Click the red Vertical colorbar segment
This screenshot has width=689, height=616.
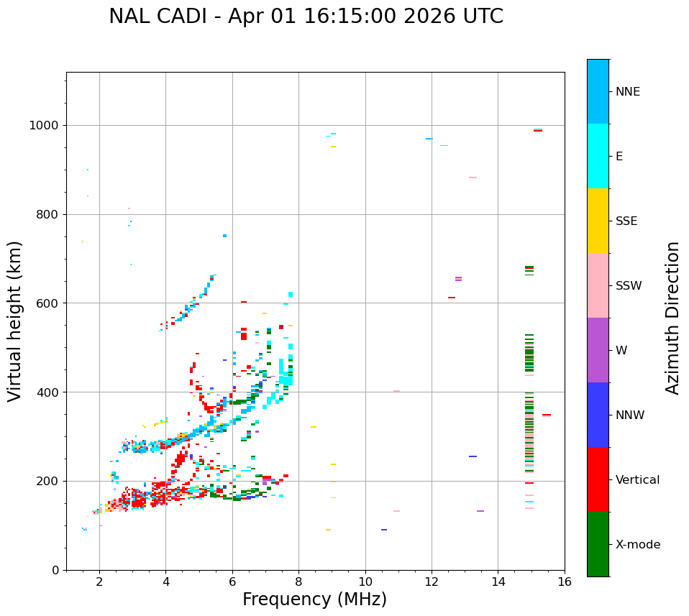click(x=598, y=479)
